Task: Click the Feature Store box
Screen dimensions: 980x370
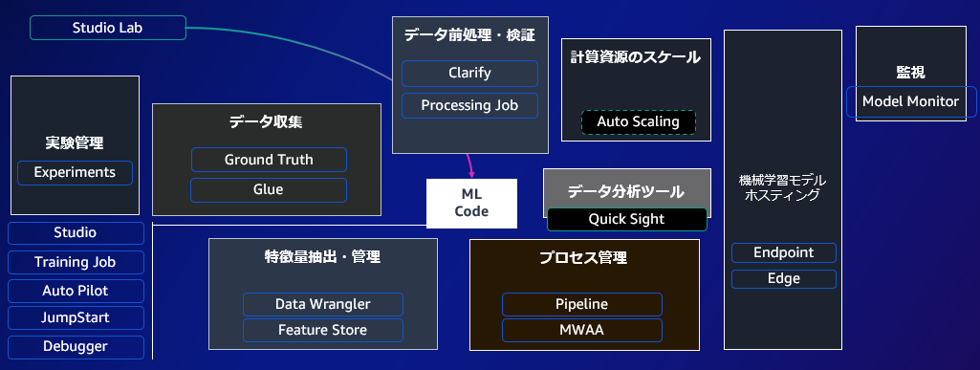Action: (323, 330)
